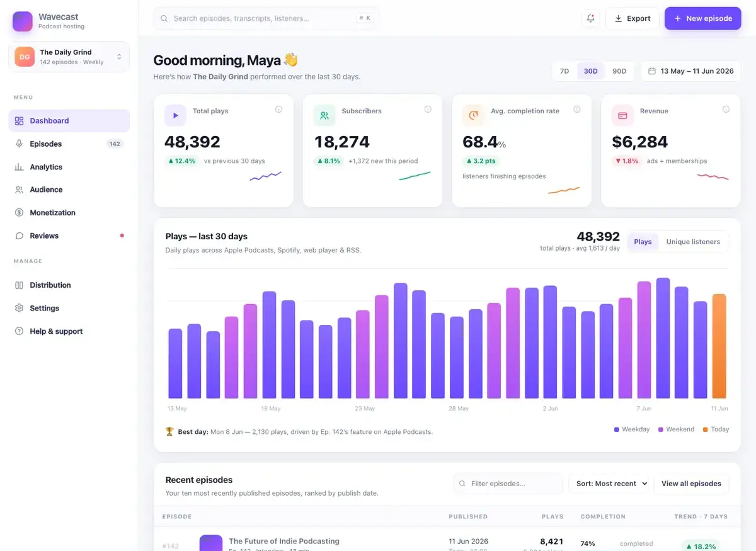Click the Export button

pyautogui.click(x=633, y=18)
